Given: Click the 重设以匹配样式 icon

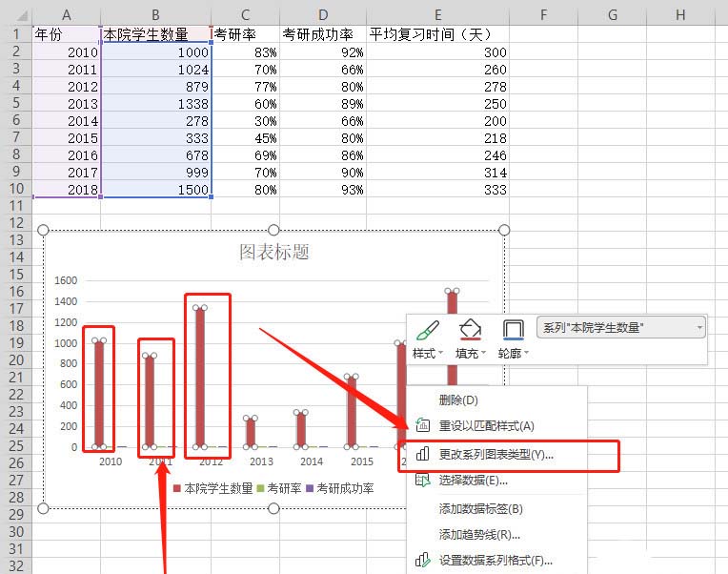Looking at the screenshot, I should click(x=422, y=426).
